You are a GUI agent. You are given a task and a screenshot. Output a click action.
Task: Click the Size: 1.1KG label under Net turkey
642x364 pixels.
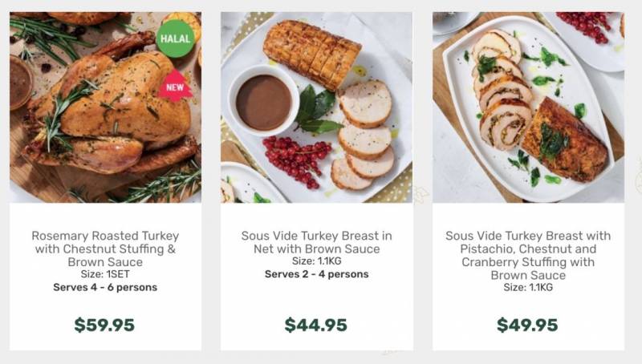(x=316, y=261)
